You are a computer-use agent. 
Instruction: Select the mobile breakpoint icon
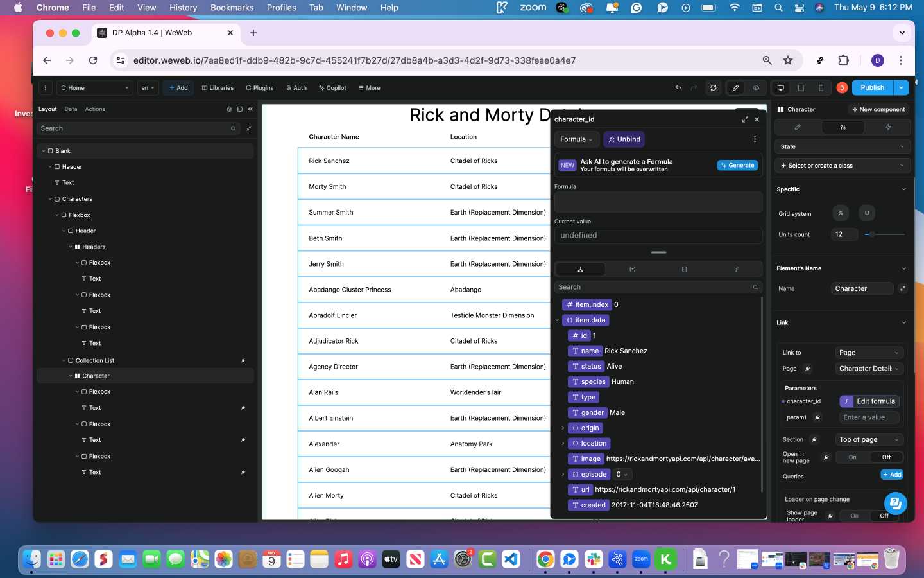[821, 88]
